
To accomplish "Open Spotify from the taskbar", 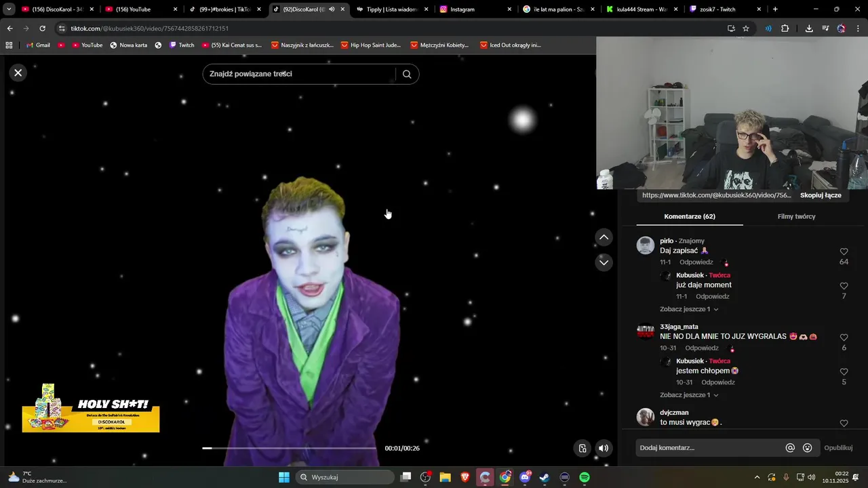I will click(585, 477).
